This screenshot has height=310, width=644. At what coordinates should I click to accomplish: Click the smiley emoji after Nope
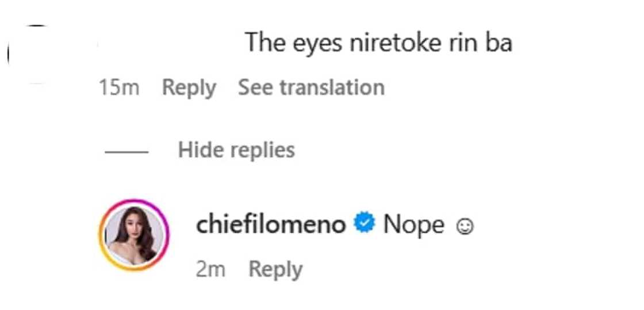click(x=464, y=227)
